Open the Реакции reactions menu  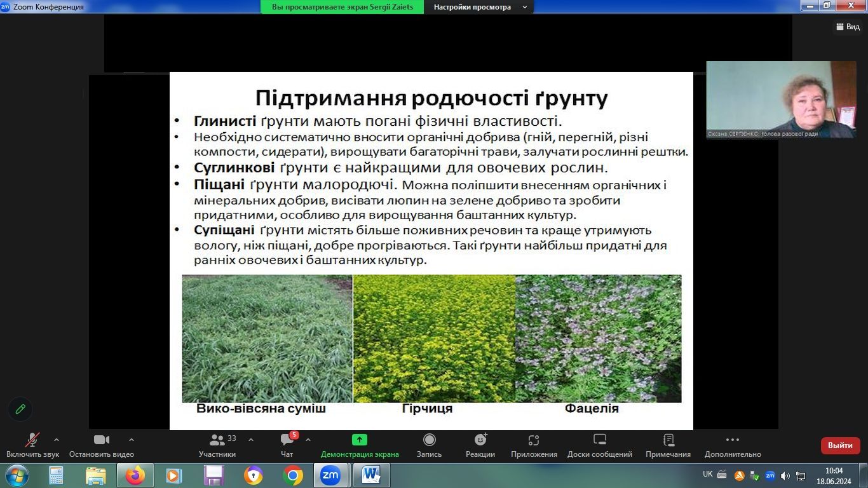480,440
